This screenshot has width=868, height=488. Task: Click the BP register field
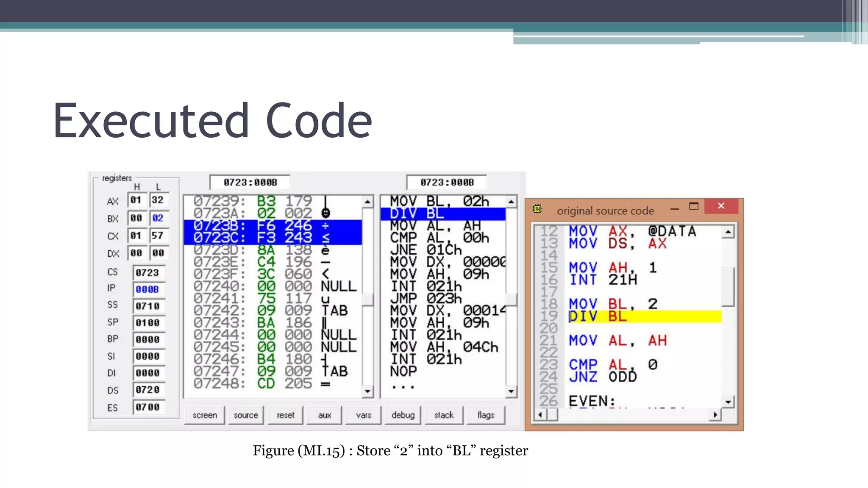148,339
